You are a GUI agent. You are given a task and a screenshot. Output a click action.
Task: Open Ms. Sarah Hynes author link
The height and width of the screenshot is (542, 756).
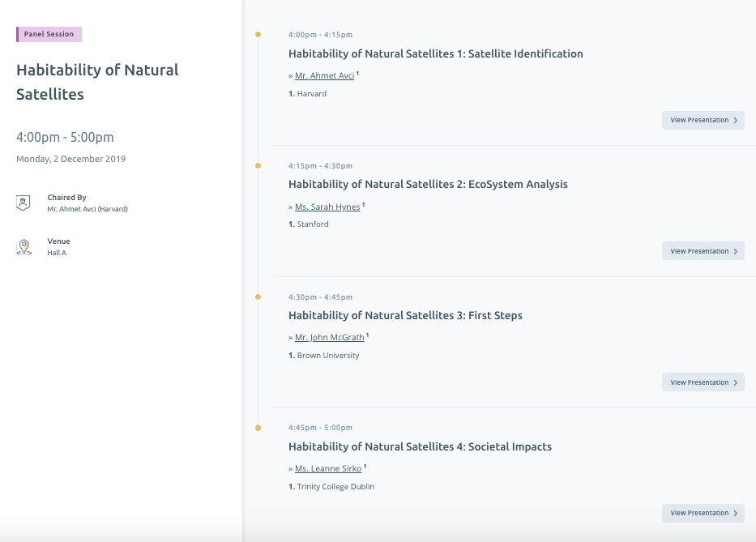pos(327,207)
